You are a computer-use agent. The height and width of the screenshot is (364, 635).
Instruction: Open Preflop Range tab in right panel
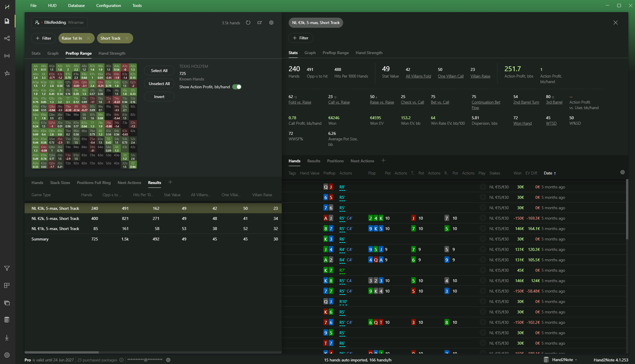click(336, 53)
